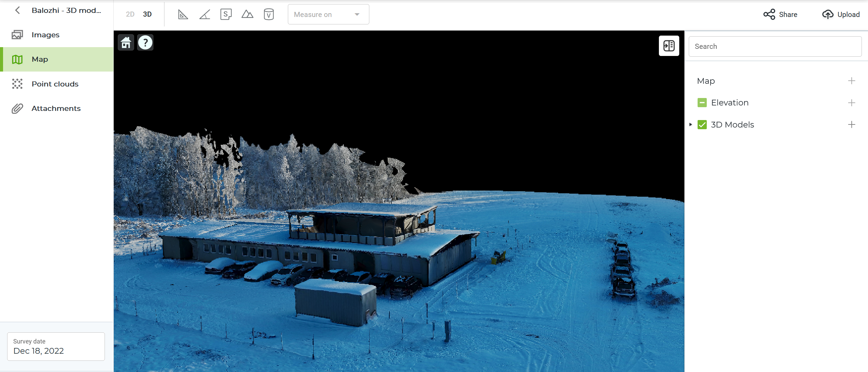Open Point clouds in the sidebar
This screenshot has height=372, width=868.
[x=55, y=84]
